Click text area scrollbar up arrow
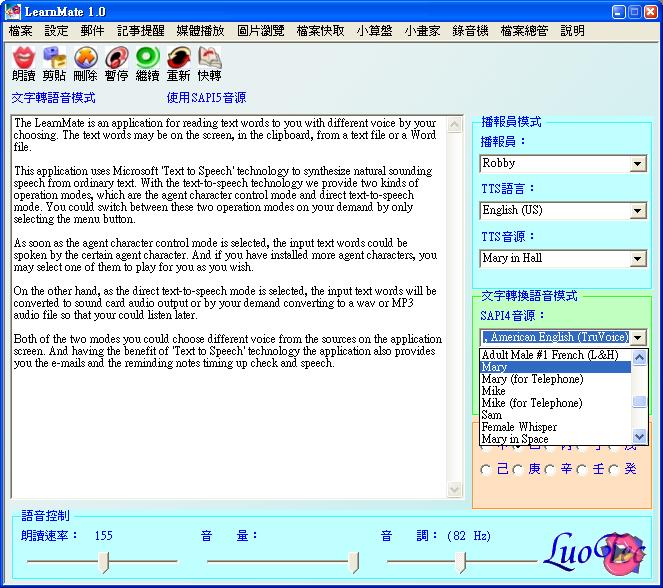This screenshot has width=663, height=588. pos(455,125)
